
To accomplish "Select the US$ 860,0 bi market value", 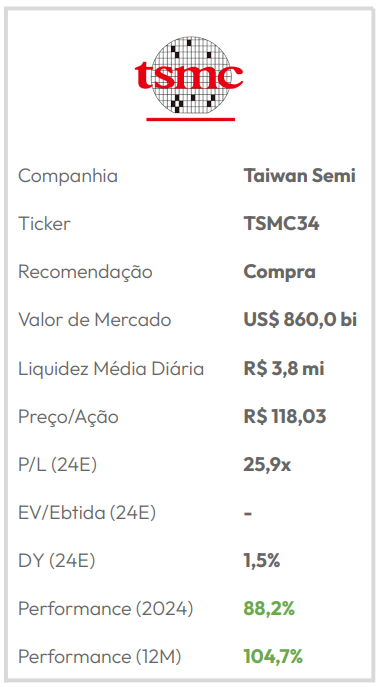I will [300, 320].
